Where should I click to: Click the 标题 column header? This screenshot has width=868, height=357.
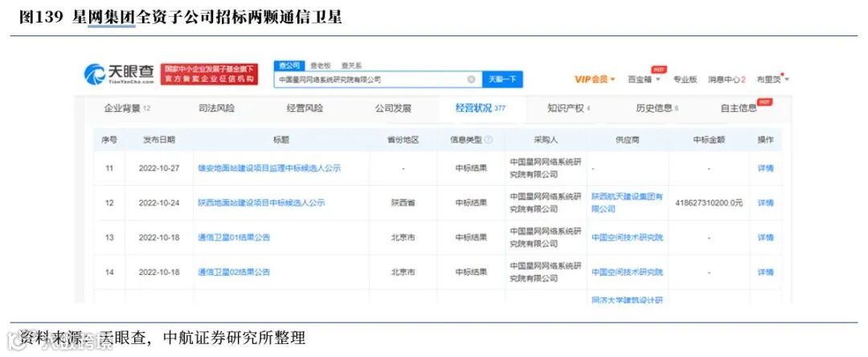281,140
